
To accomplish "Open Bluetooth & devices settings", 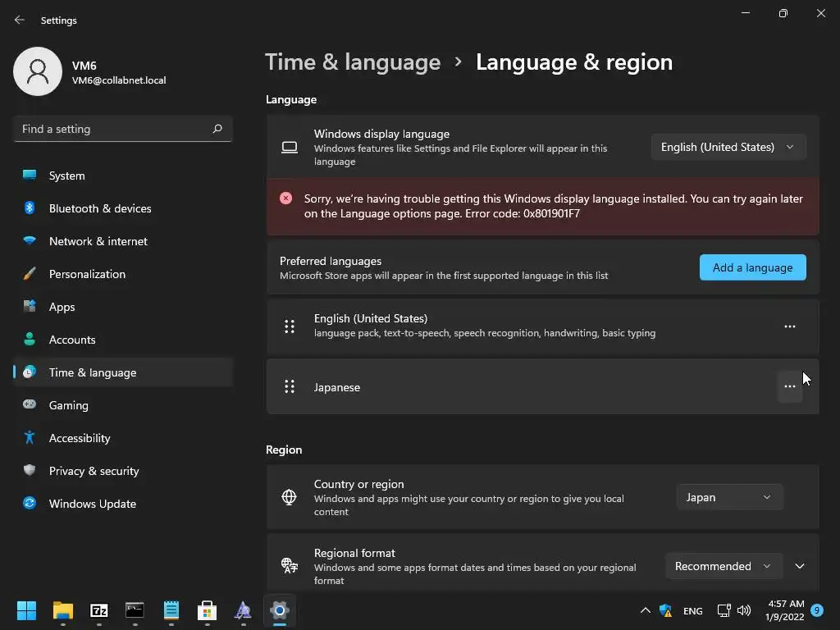I will pos(123,208).
